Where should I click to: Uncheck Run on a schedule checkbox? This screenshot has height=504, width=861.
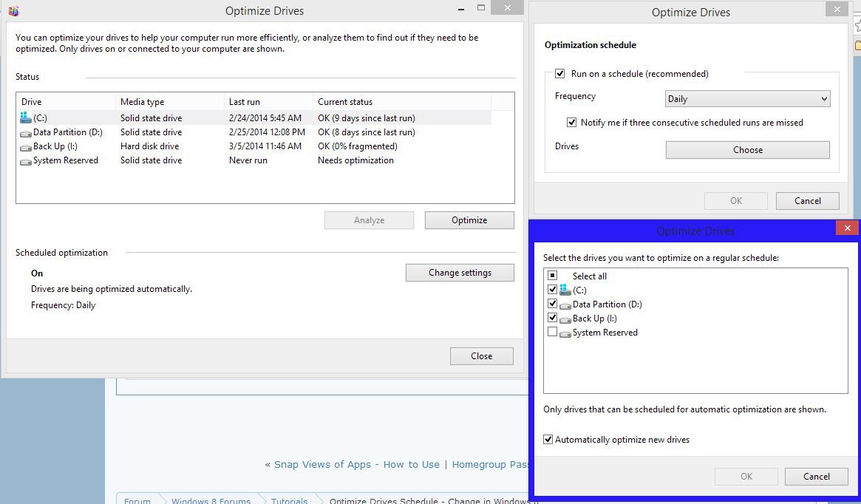560,74
